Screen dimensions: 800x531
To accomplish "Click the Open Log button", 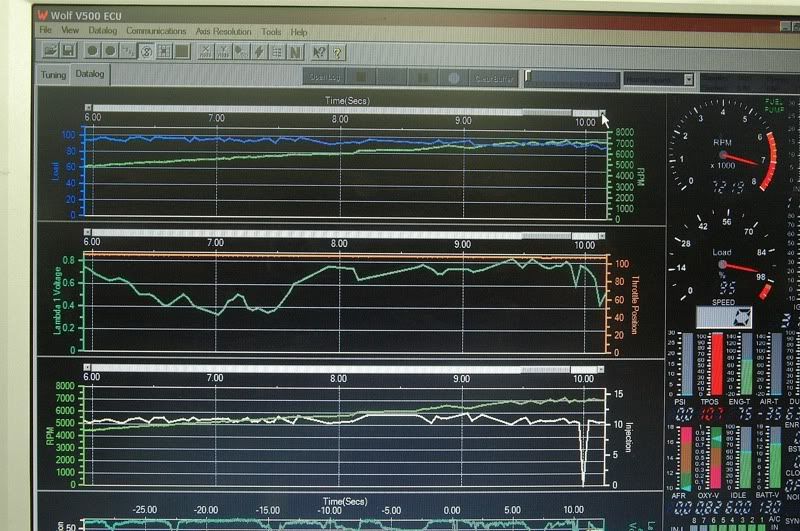I will pos(326,78).
